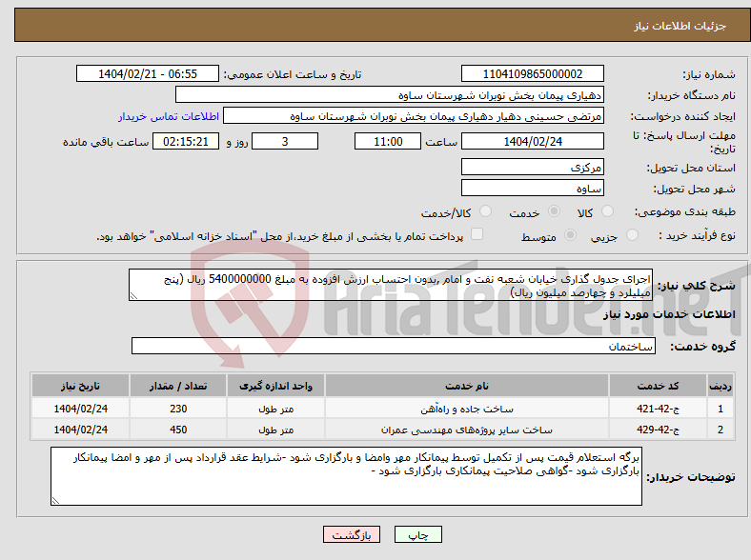
Task: Click the resize handle of توضیحات خریدار box
Action: [x=55, y=501]
